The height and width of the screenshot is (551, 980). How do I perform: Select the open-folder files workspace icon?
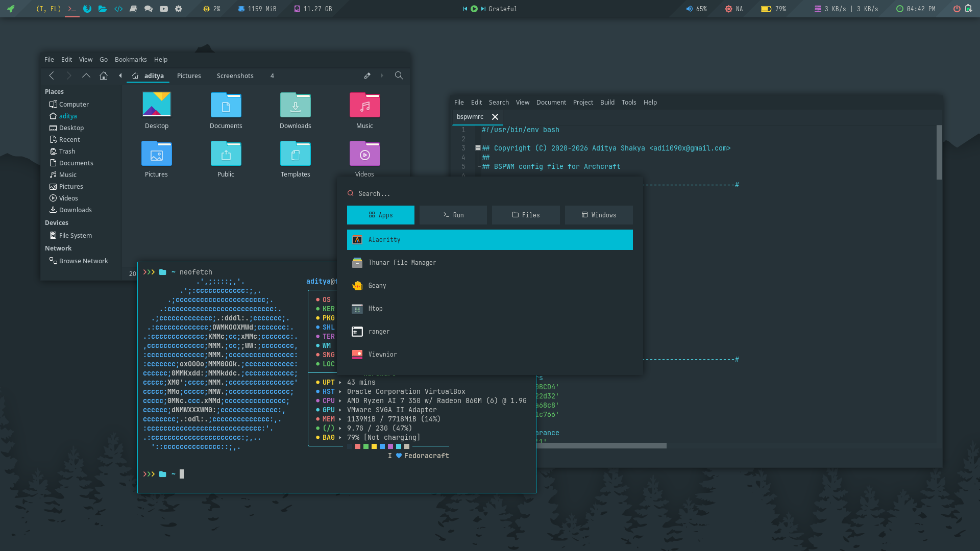103,9
